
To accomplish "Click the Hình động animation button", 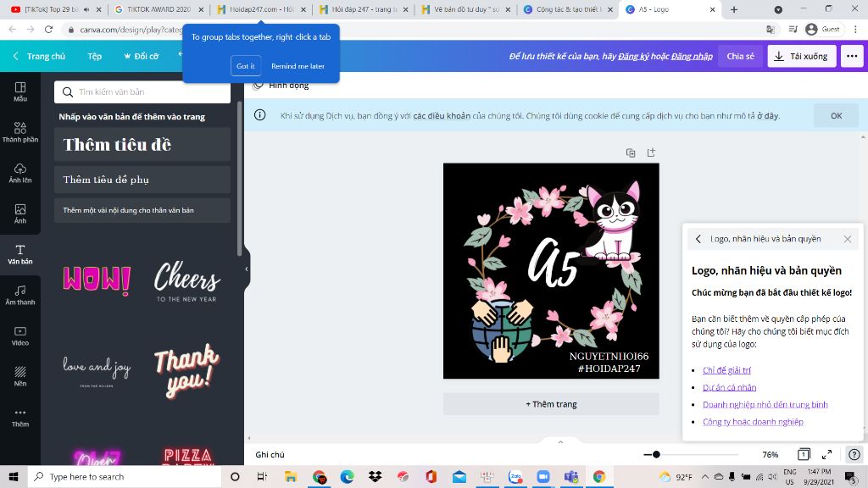I will point(280,86).
